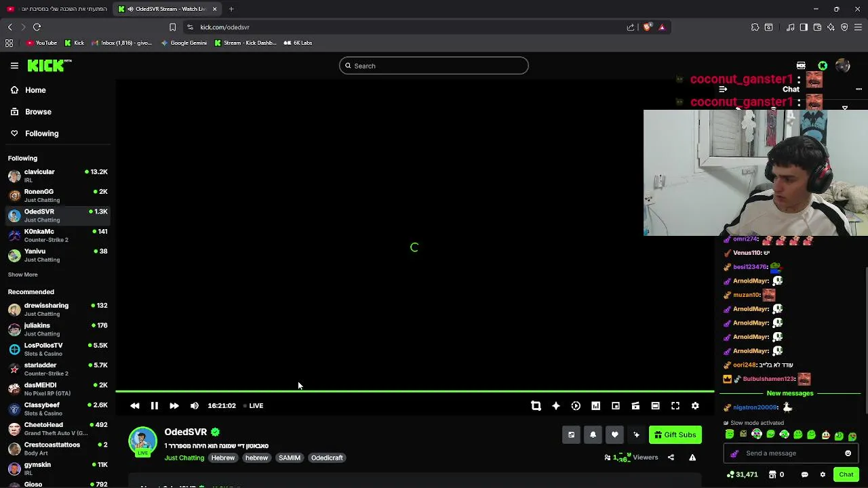This screenshot has width=868, height=488.
Task: Open the Kick sidebar hamburger menu
Action: coord(14,66)
